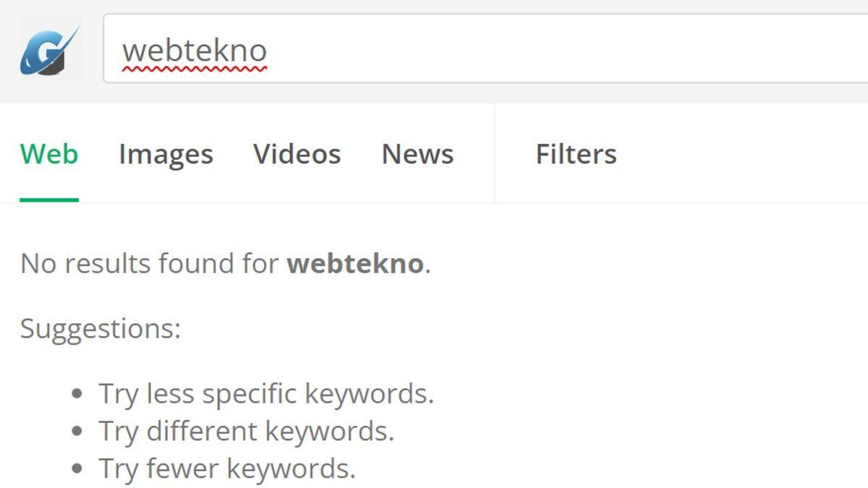Image resolution: width=868 pixels, height=488 pixels.
Task: Click the bold webtekno query text
Action: tap(355, 262)
